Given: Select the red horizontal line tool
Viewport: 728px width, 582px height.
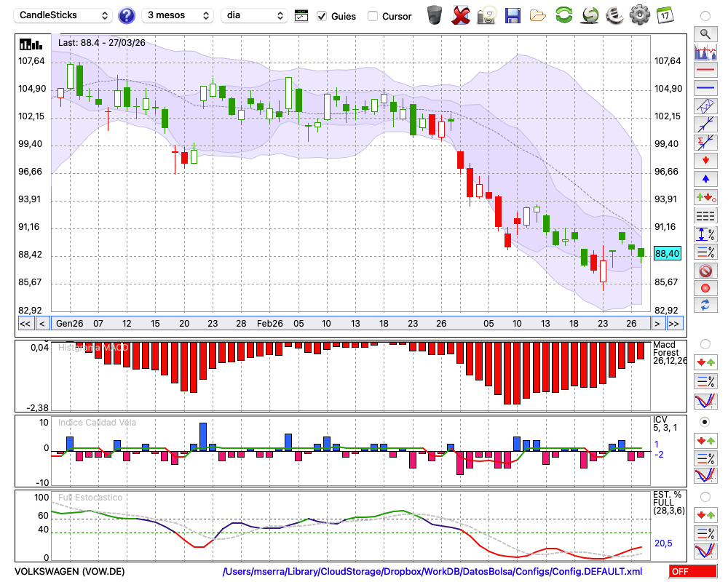Looking at the screenshot, I should pos(705,70).
